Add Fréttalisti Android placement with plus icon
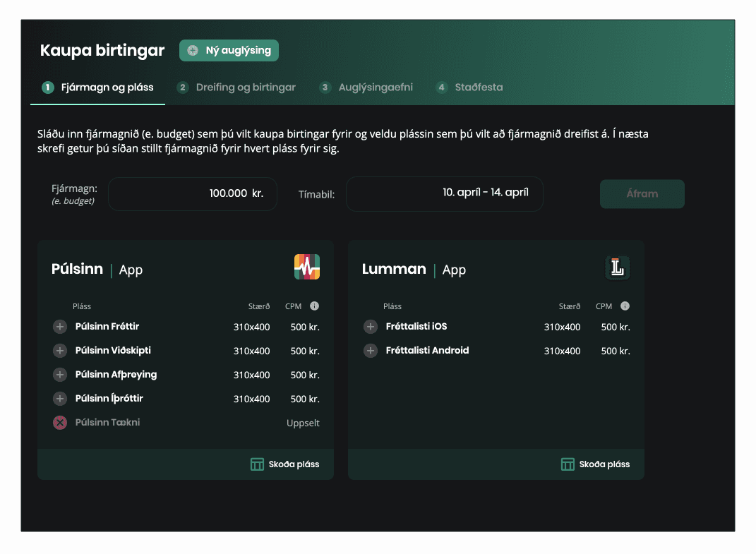This screenshot has width=756, height=554. [371, 351]
